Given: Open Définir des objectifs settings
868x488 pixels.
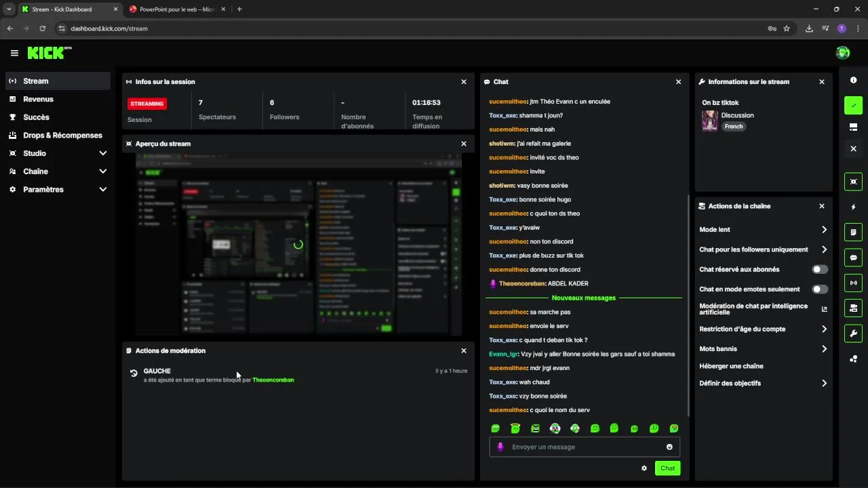Looking at the screenshot, I should point(764,383).
